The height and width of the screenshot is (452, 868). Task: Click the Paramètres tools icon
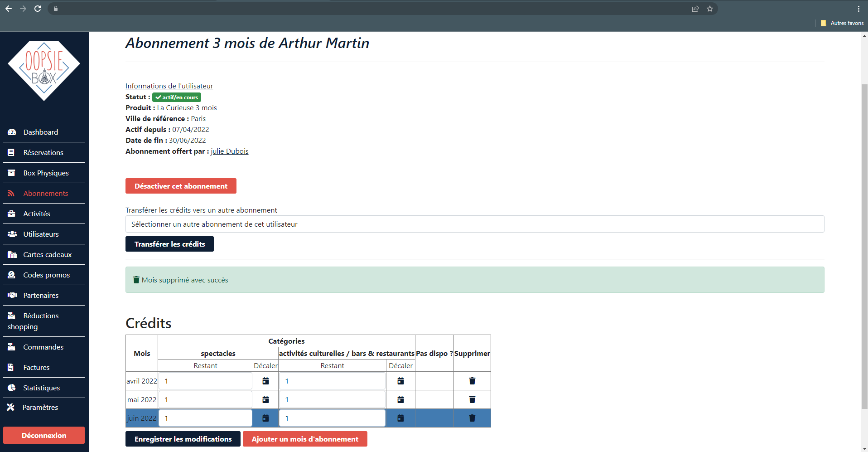coord(11,407)
